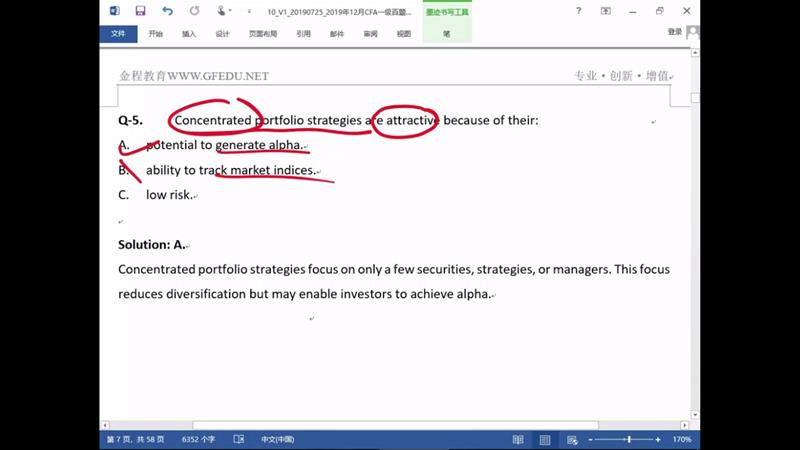Image resolution: width=800 pixels, height=450 pixels.
Task: Click vertical scrollbar up arrow
Action: pos(695,53)
